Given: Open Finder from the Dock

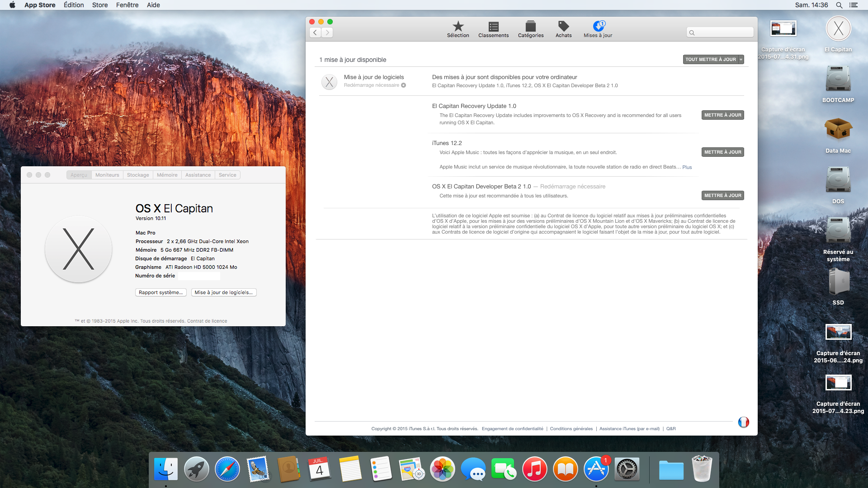Looking at the screenshot, I should click(x=166, y=469).
